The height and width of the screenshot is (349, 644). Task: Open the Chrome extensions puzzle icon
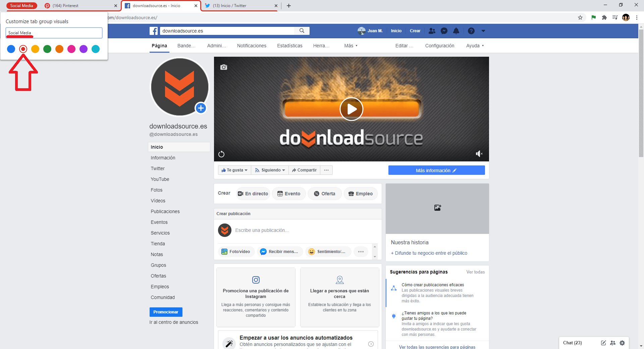(x=604, y=17)
